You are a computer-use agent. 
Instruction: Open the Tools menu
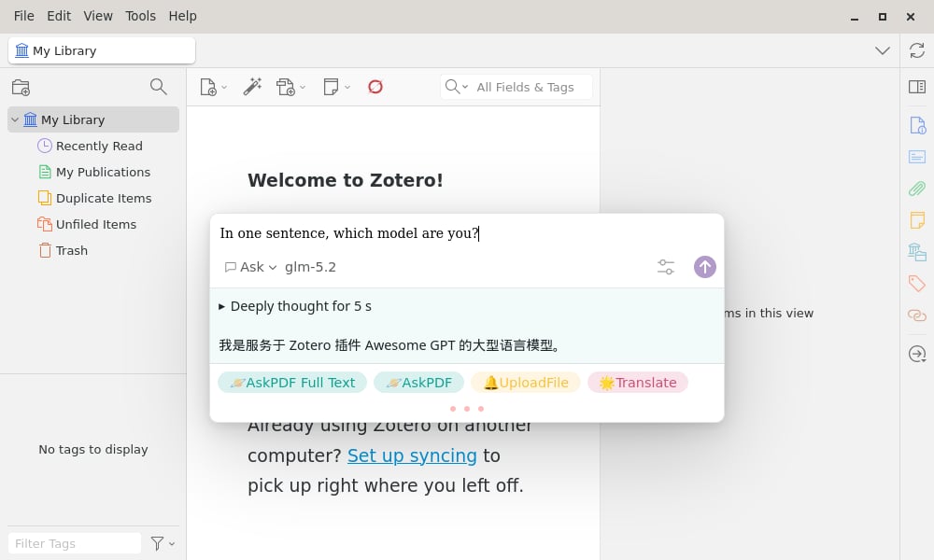click(x=141, y=16)
